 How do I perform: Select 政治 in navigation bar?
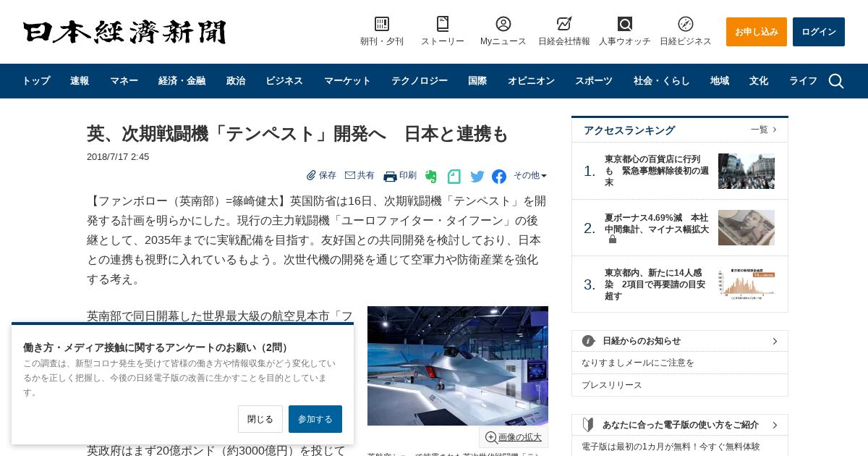(x=236, y=81)
